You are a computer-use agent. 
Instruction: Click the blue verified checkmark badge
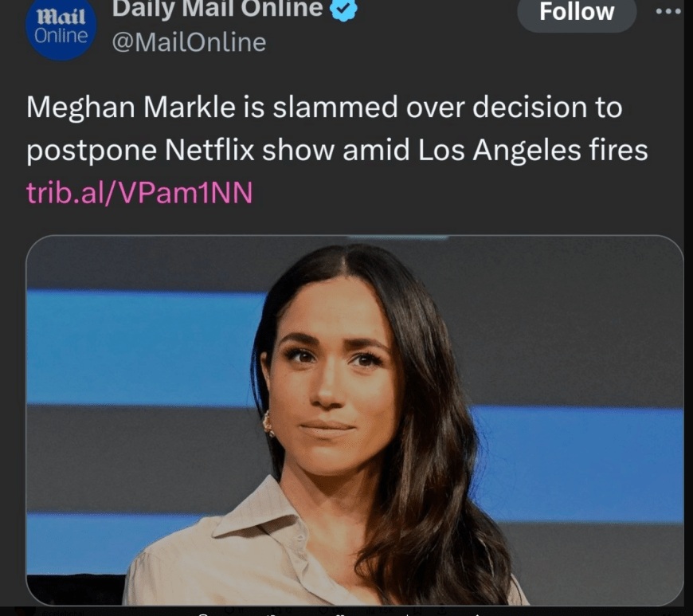tap(344, 9)
